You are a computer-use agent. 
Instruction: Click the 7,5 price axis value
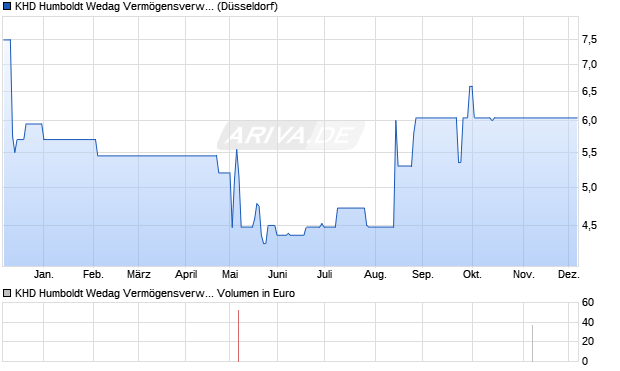tap(589, 39)
